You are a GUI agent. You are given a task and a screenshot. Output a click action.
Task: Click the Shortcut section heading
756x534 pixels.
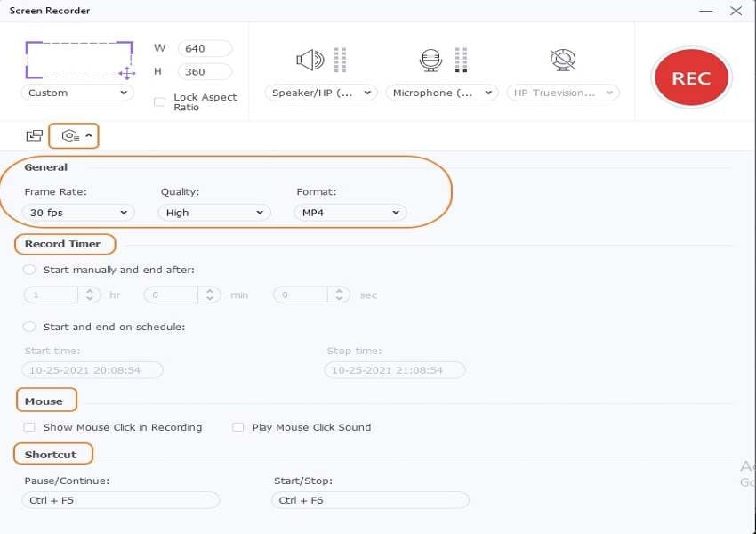coord(51,455)
